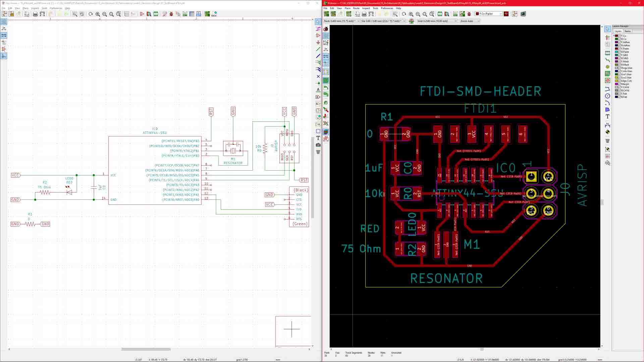Select place power port tool in Eeschema
The height and width of the screenshot is (362, 644).
pos(318,42)
